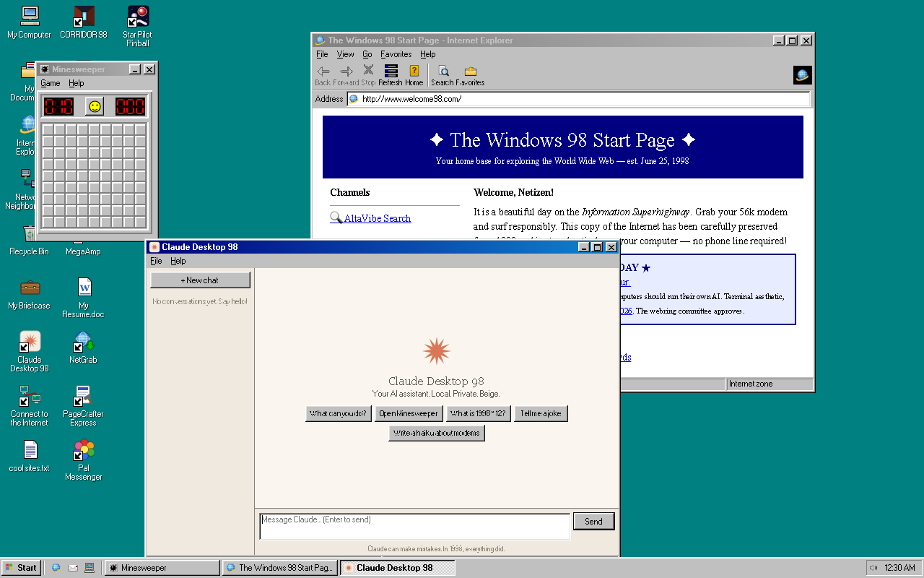Start a conversation with the New chat button
This screenshot has width=924, height=578.
pos(200,280)
